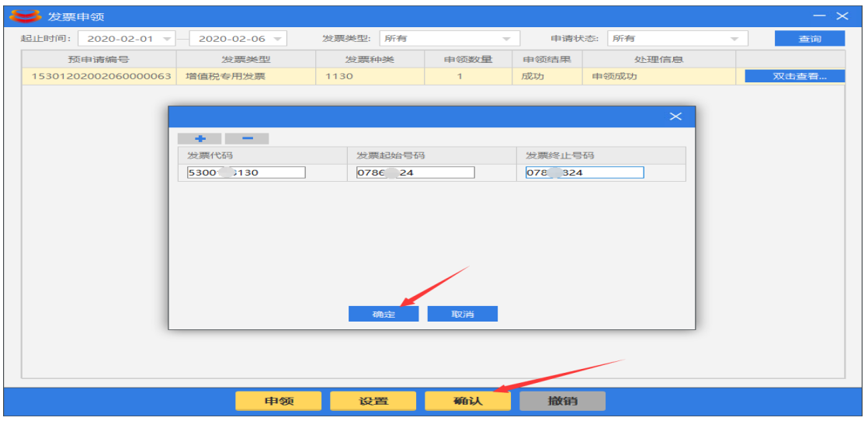Focus the 发票终止号码 input field
This screenshot has width=868, height=421.
point(585,173)
